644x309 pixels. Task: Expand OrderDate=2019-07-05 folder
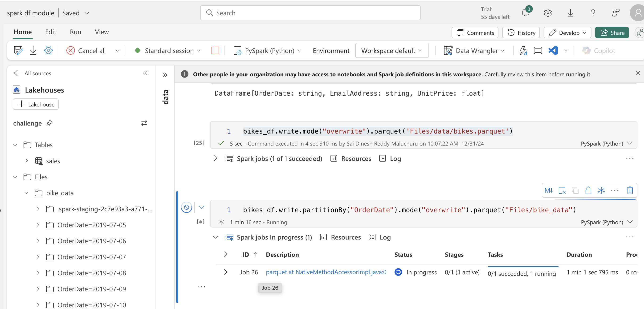(38, 225)
